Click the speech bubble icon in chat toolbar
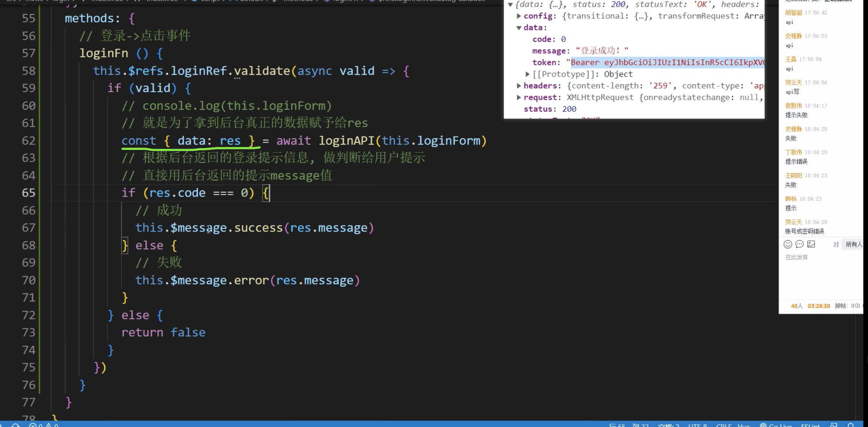868x427 pixels. [x=799, y=244]
